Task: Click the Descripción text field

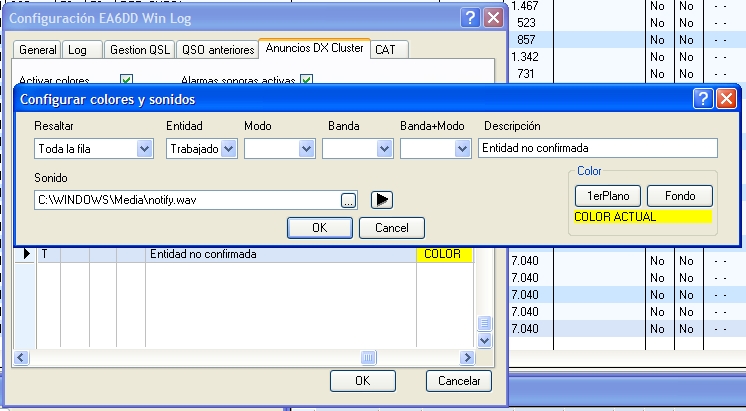Action: click(597, 148)
